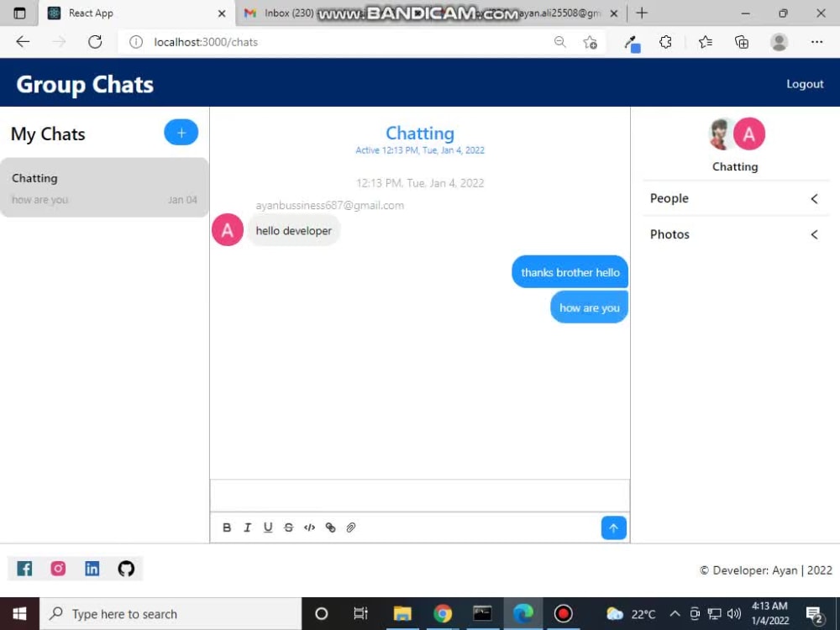The height and width of the screenshot is (630, 840).
Task: Close the Gmail Inbox tab
Action: pyautogui.click(x=614, y=13)
